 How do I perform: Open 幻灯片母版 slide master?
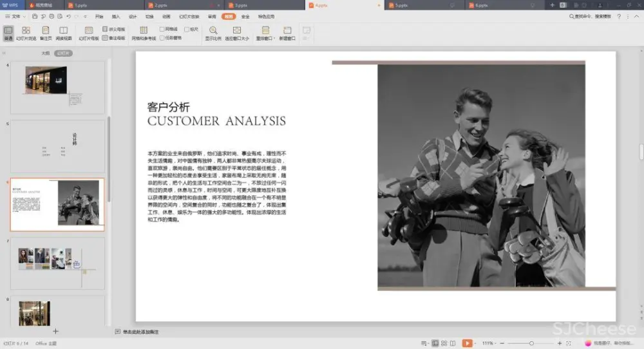(x=89, y=33)
